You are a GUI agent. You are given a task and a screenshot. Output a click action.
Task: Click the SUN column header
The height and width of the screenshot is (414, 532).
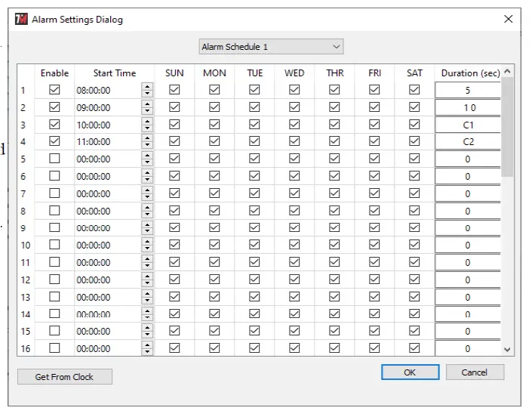click(174, 73)
